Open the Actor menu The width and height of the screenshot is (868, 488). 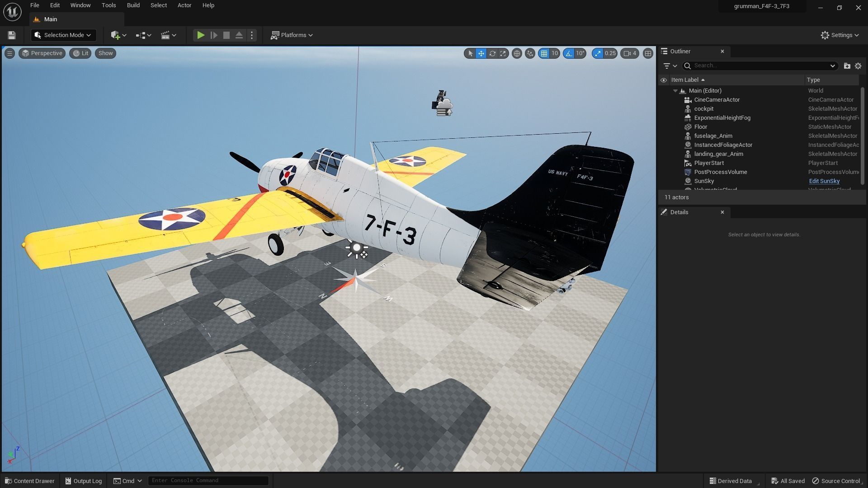coord(184,5)
